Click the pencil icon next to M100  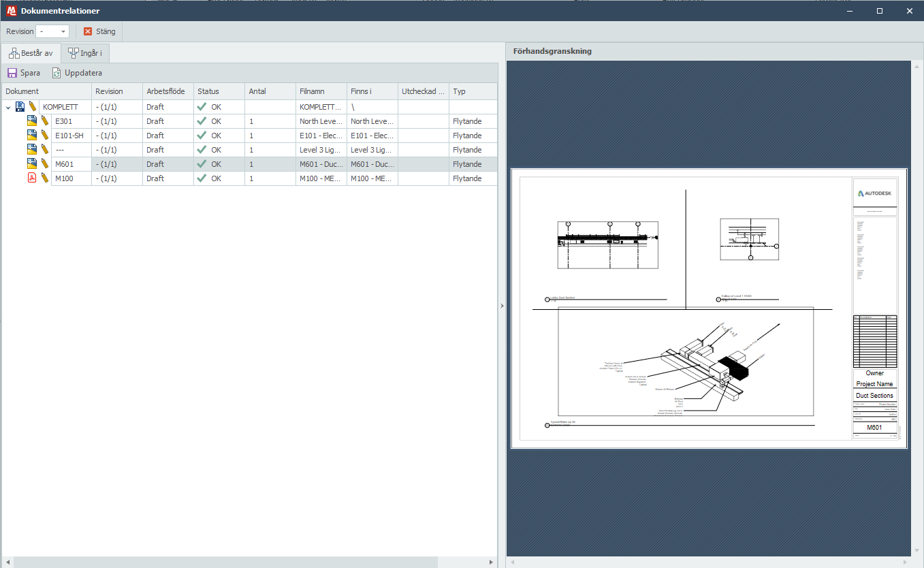click(x=45, y=178)
